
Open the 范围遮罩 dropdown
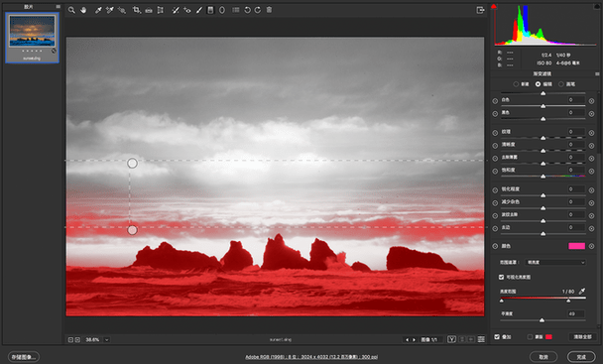555,263
